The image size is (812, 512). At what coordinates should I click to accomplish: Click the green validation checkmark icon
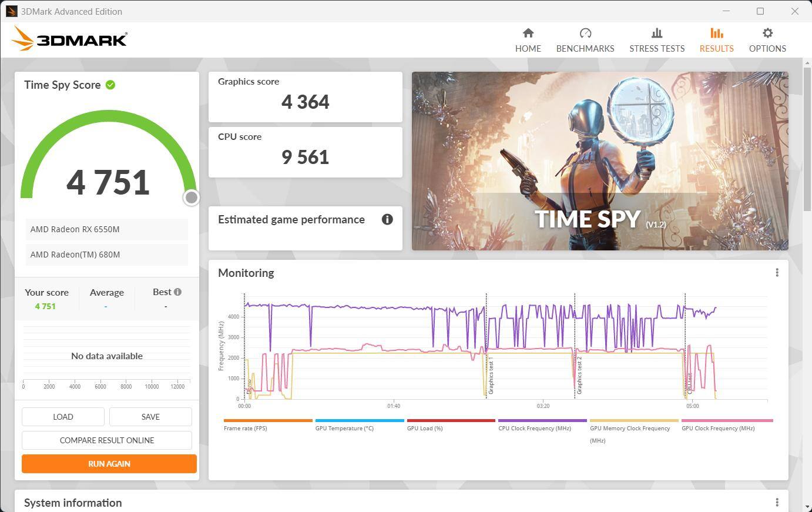(x=110, y=85)
